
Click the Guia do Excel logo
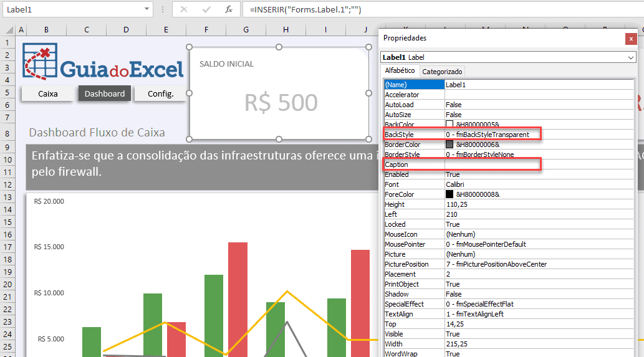(x=103, y=62)
